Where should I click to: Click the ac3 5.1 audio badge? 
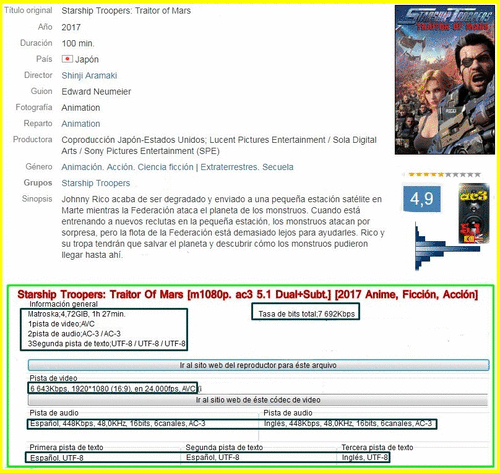click(x=474, y=213)
